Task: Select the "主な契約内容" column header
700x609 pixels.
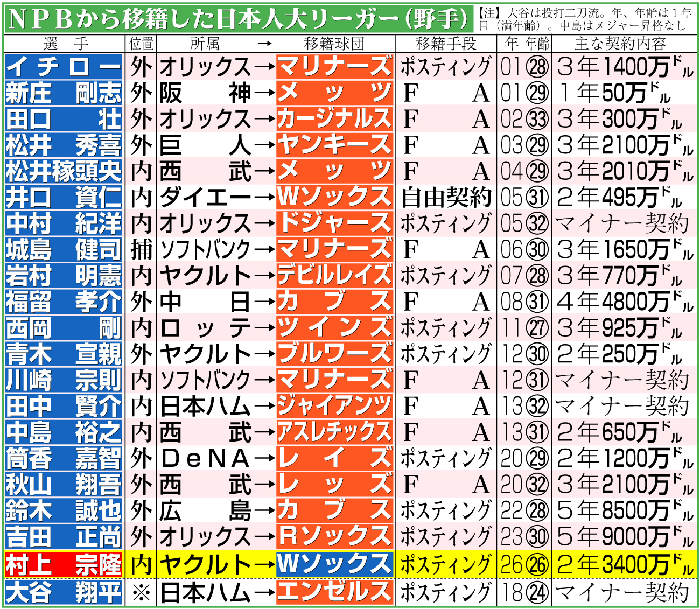Action: tap(620, 44)
